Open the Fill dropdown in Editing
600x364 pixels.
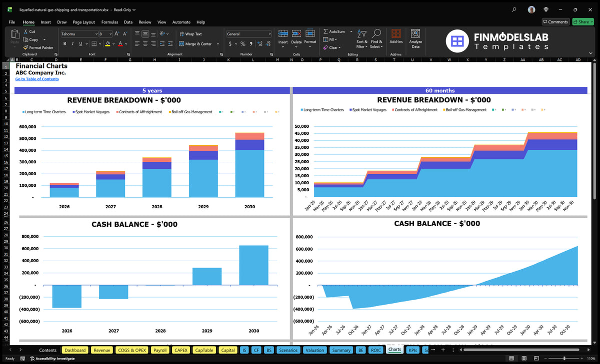coord(330,39)
